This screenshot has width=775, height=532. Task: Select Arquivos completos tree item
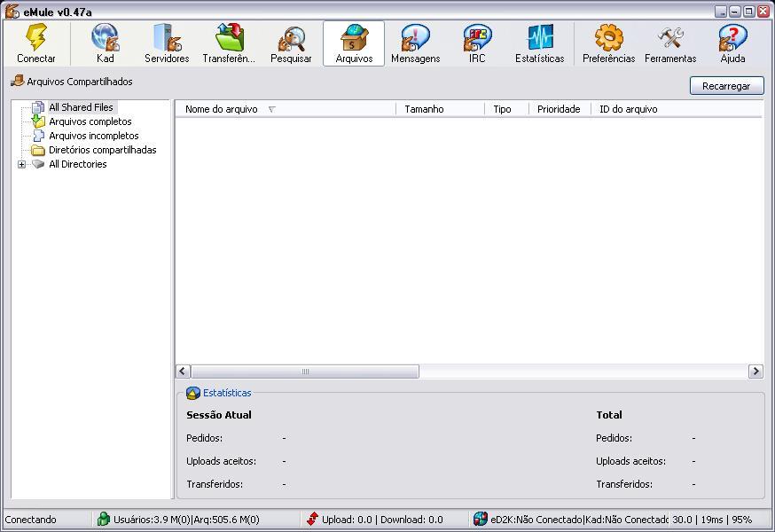[x=90, y=121]
